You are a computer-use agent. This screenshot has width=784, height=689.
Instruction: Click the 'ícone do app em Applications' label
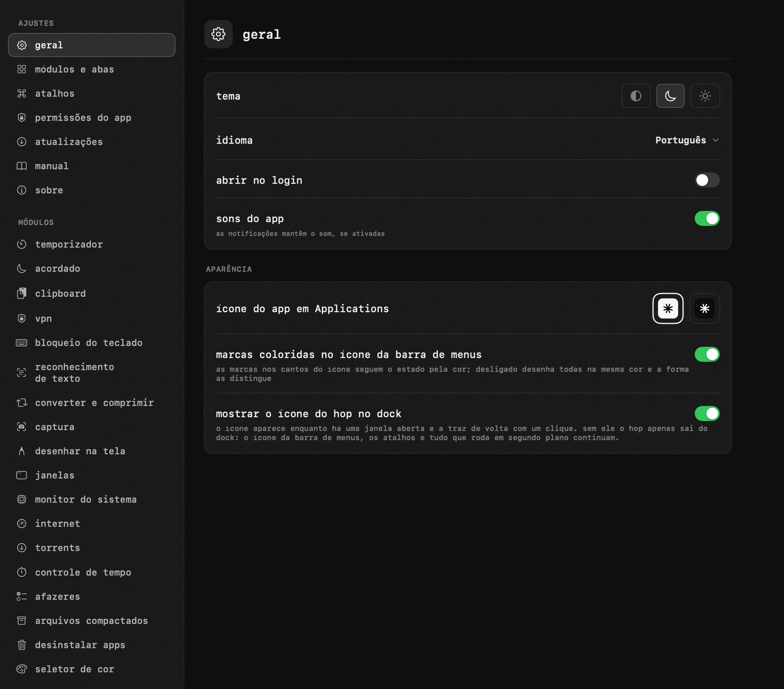pyautogui.click(x=302, y=309)
